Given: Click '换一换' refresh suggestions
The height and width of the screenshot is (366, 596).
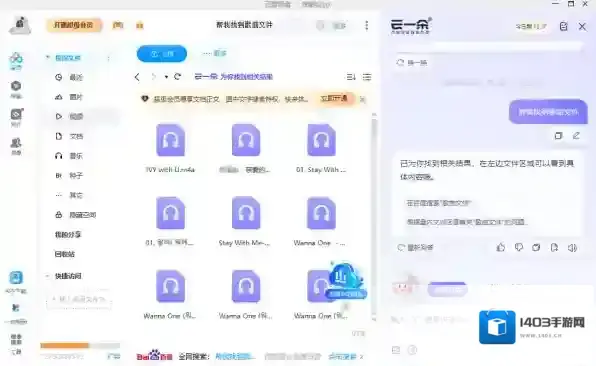Looking at the screenshot, I should point(412,63).
